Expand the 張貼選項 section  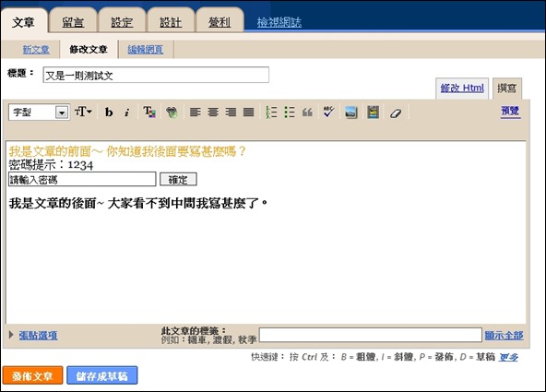coord(38,335)
